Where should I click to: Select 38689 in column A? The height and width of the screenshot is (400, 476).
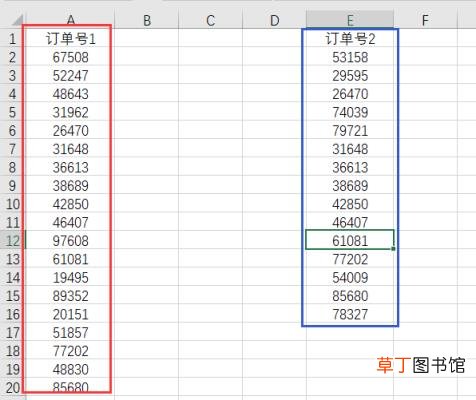70,185
